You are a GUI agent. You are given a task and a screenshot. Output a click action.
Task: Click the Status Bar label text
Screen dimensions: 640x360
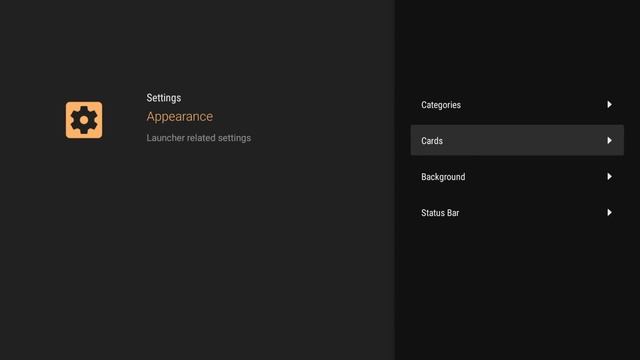440,213
